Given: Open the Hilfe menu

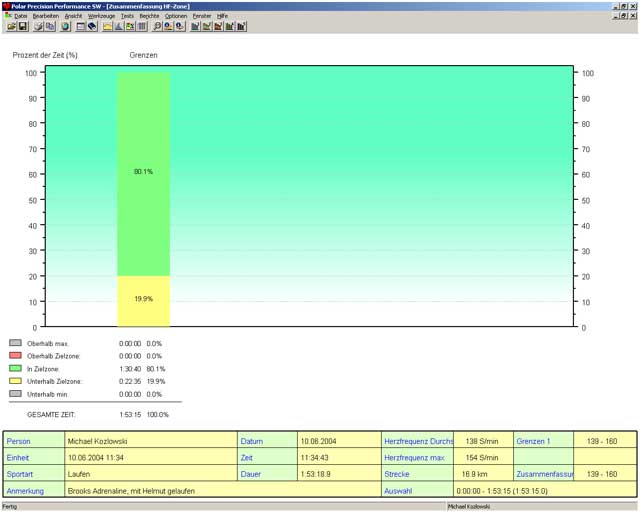Looking at the screenshot, I should point(222,16).
